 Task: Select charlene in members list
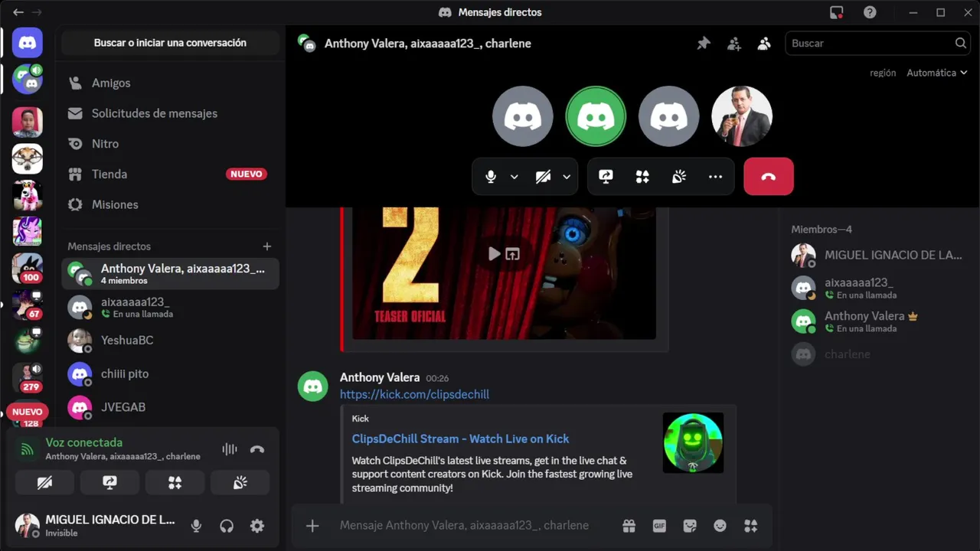pos(879,354)
